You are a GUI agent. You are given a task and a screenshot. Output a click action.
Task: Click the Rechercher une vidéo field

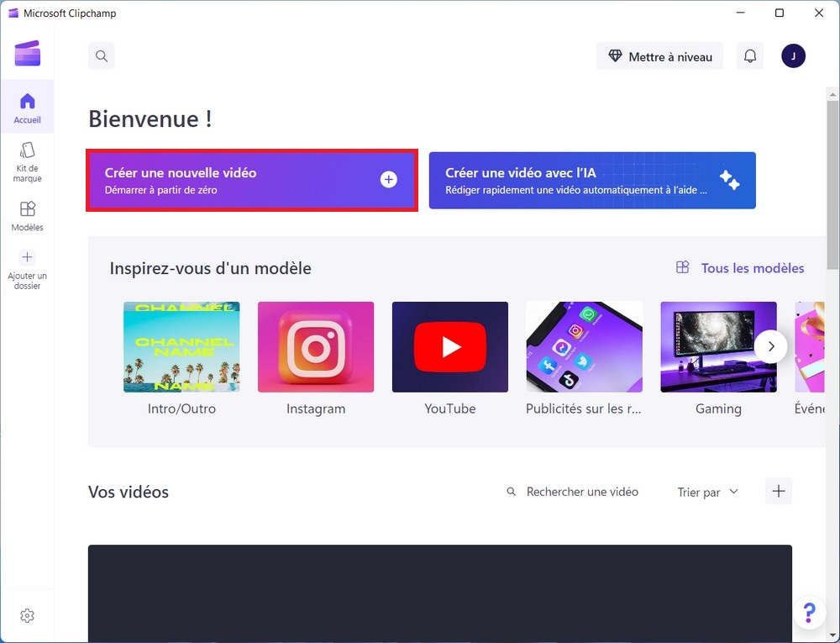click(573, 492)
